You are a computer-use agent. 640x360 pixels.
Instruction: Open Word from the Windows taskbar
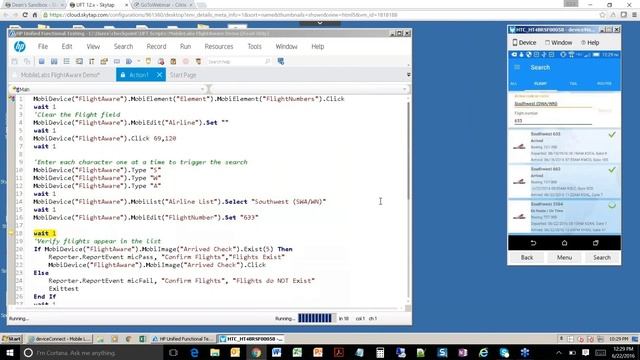[x=277, y=353]
